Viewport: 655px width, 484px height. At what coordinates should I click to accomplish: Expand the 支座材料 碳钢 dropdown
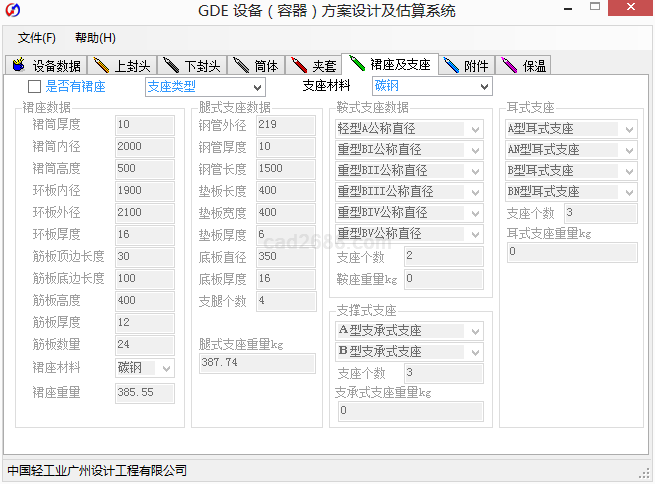[431, 87]
